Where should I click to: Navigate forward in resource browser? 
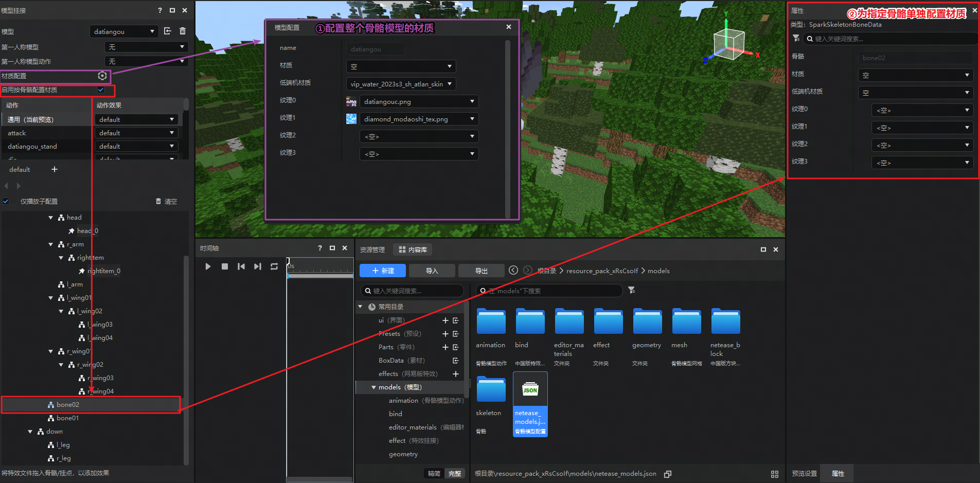pyautogui.click(x=528, y=271)
